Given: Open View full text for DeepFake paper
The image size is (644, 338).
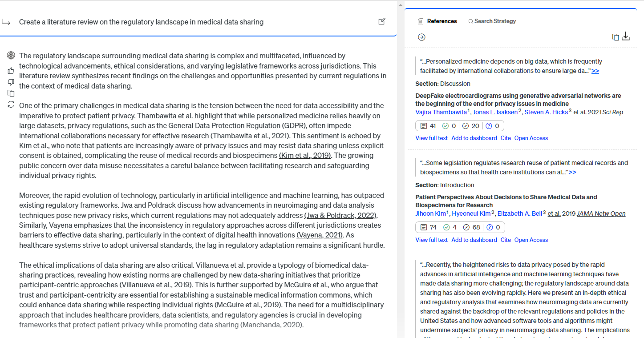Looking at the screenshot, I should (432, 138).
